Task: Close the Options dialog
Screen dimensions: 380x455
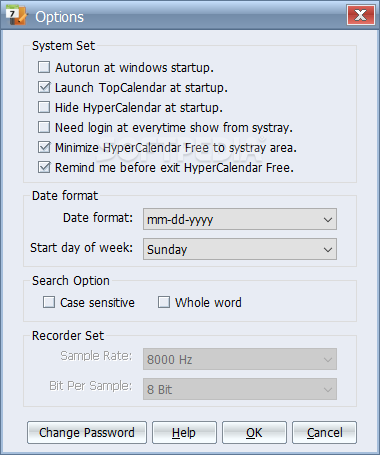Action: (361, 15)
